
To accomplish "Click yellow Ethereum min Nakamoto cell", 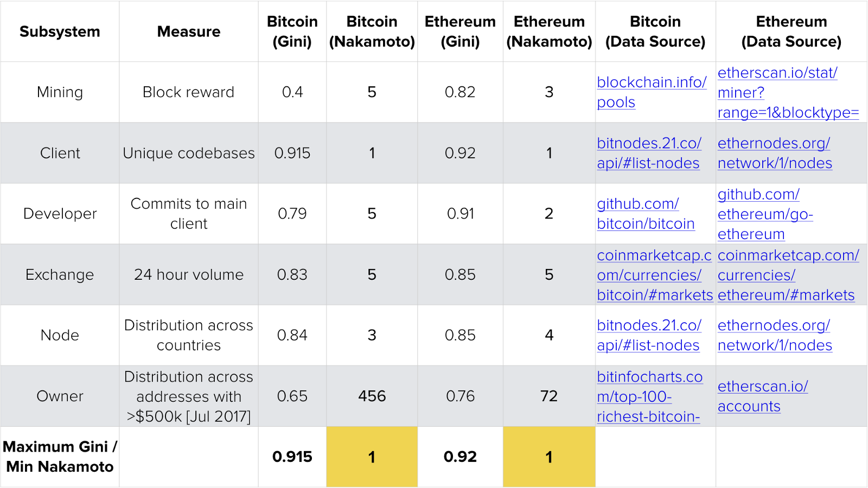I will [x=549, y=457].
